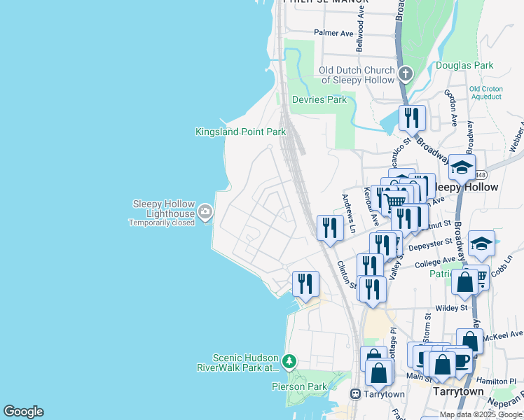Open the Sleepy Hollow Lighthouse camera pin
Viewport: 524px width, 420px height.
205,212
